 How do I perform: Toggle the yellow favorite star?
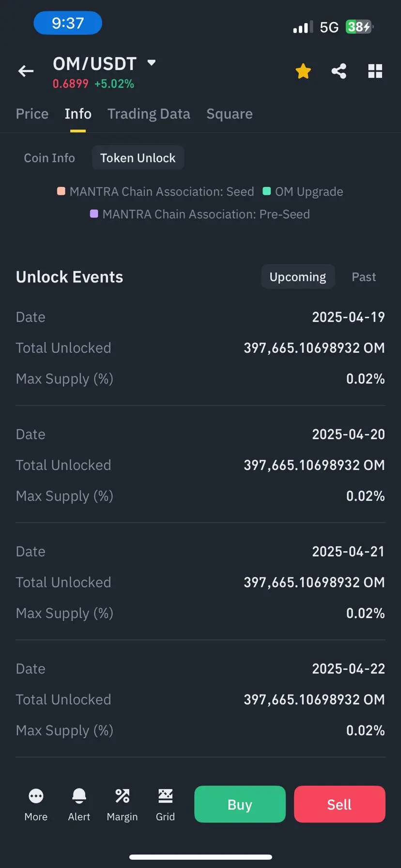click(303, 71)
